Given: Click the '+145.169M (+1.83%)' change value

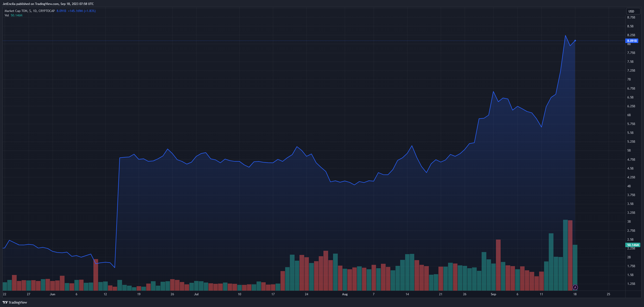Looking at the screenshot, I should pos(82,11).
